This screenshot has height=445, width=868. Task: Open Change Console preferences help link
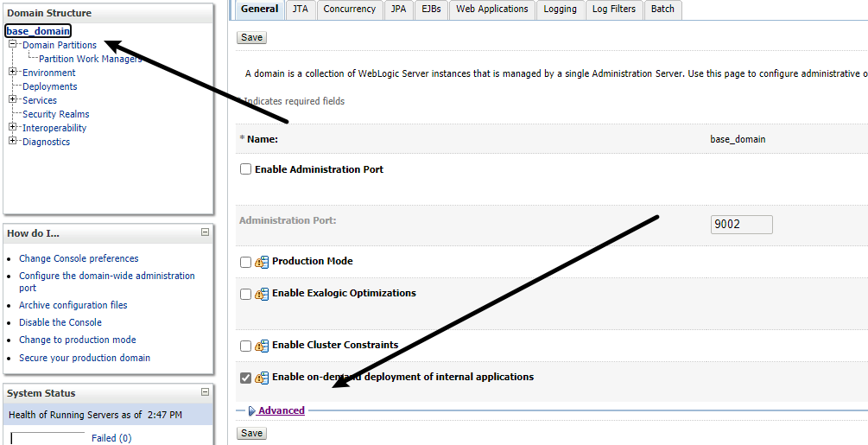click(79, 258)
